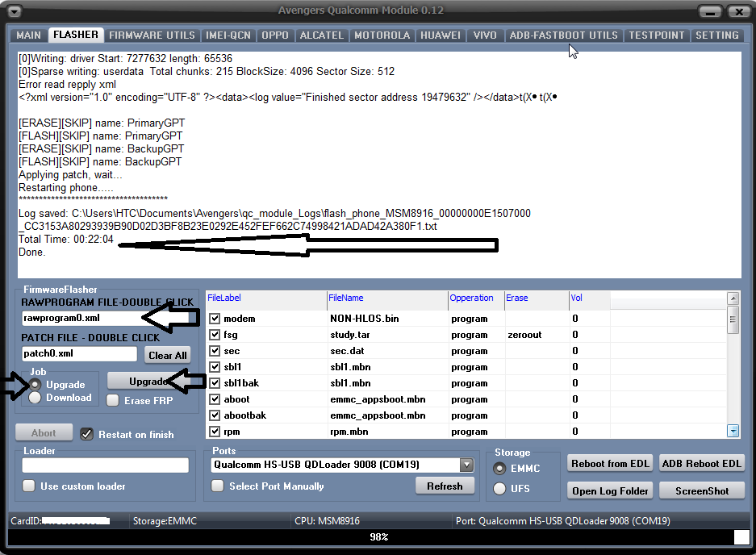756x555 pixels.
Task: Click the zeroout erase value
Action: click(x=524, y=335)
